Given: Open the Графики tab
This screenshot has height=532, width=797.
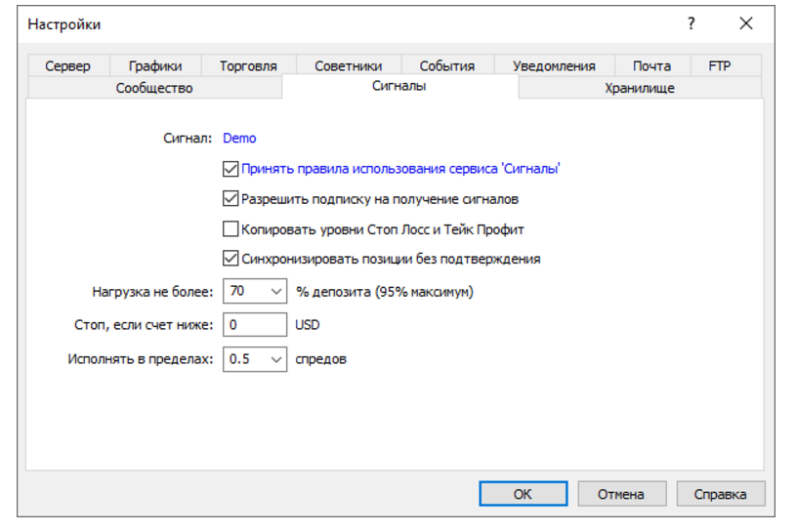Looking at the screenshot, I should (x=155, y=66).
